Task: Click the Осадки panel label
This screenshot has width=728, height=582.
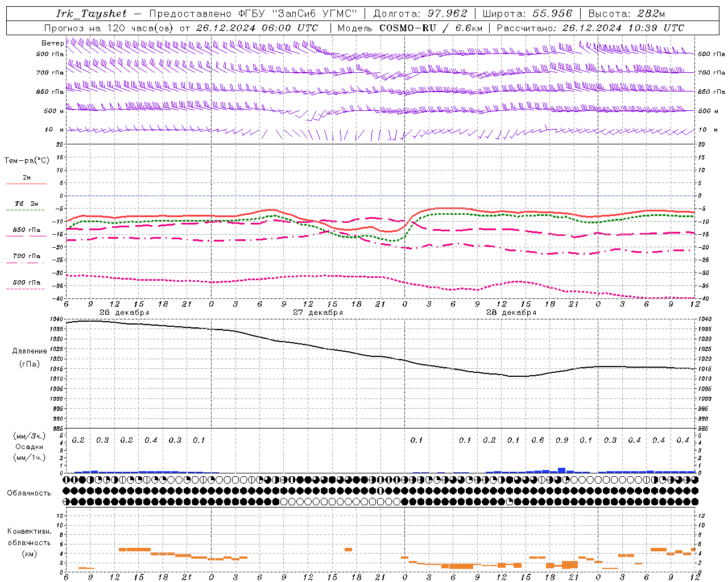Action: 30,447
